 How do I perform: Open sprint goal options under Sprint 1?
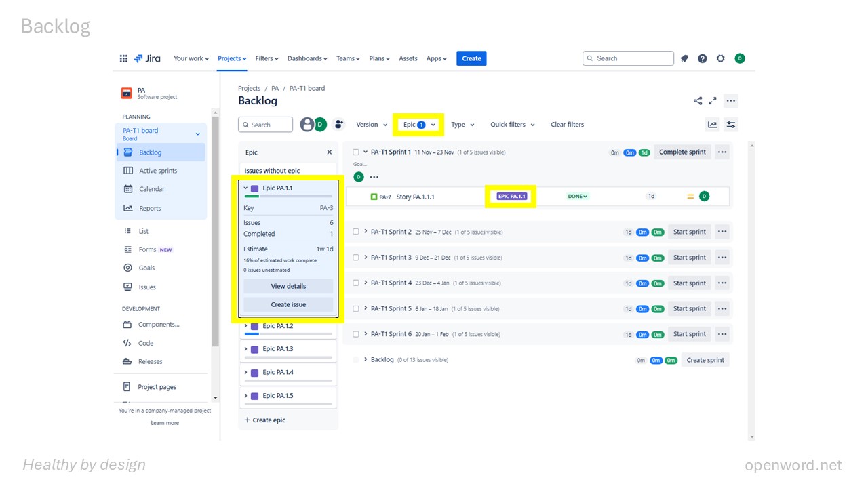coord(374,177)
